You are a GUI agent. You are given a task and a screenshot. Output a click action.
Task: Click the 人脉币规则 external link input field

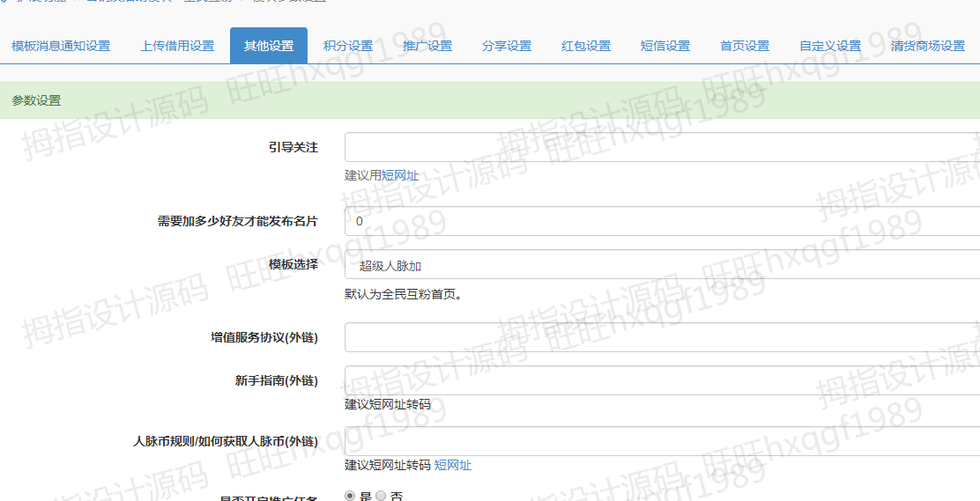pos(661,441)
